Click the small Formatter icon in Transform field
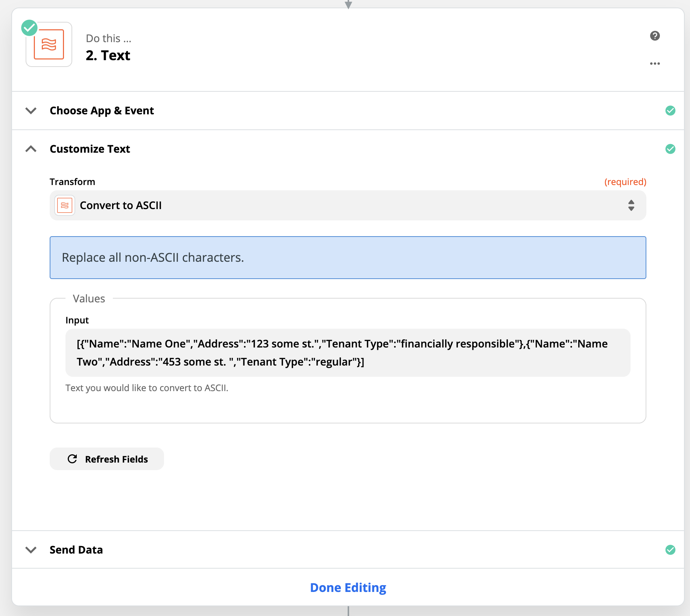The height and width of the screenshot is (616, 690). tap(65, 205)
